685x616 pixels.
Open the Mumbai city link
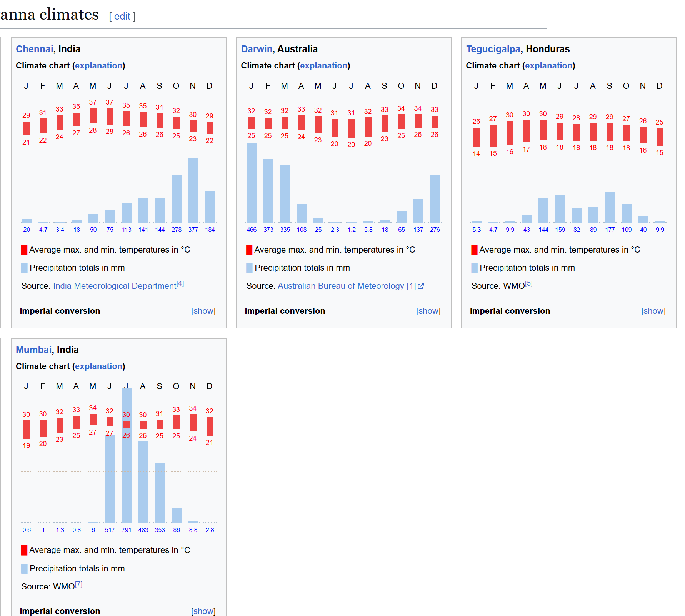click(33, 350)
